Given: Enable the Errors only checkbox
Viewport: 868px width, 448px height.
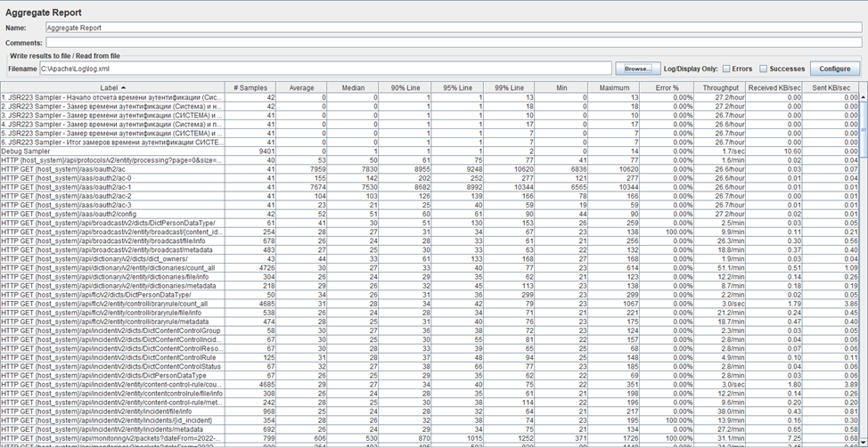Looking at the screenshot, I should tap(726, 69).
